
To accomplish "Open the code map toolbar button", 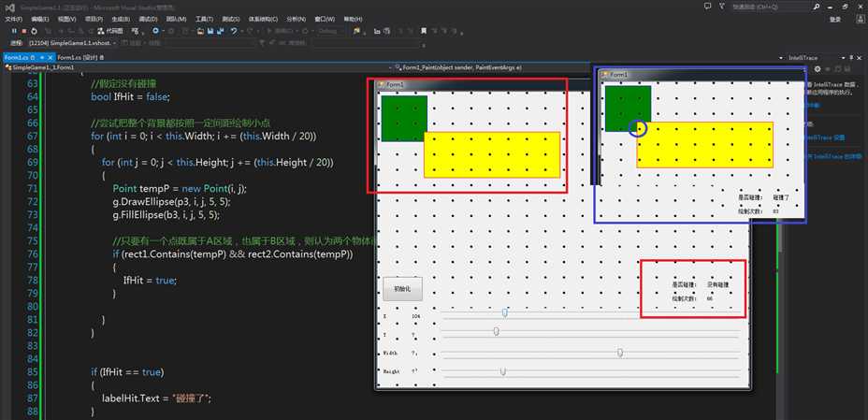I will pyautogui.click(x=110, y=31).
